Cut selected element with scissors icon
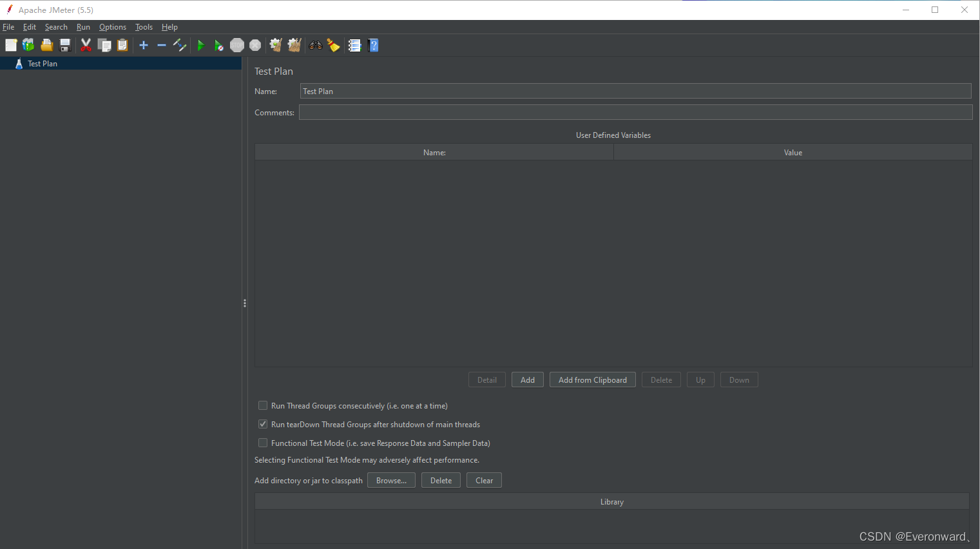The image size is (980, 549). pos(86,45)
